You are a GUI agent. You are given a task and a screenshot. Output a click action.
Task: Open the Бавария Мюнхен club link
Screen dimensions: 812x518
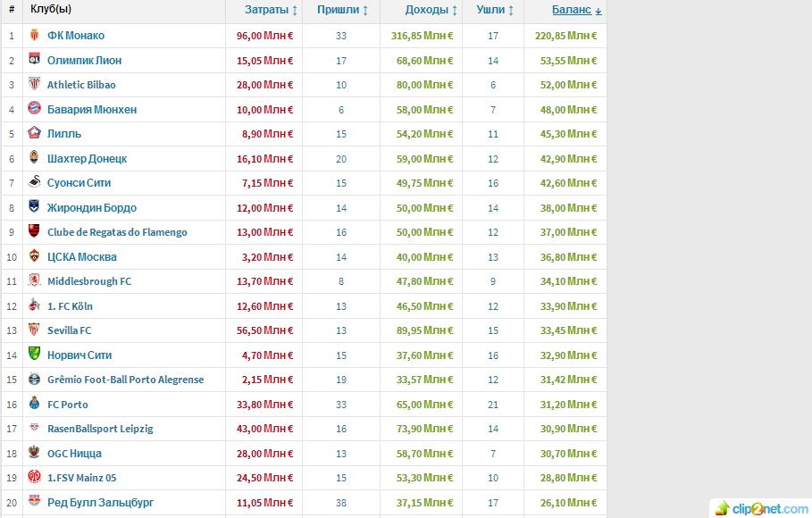coord(92,110)
